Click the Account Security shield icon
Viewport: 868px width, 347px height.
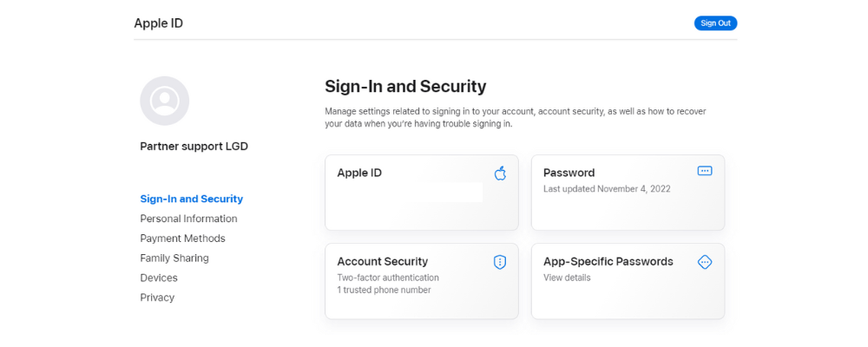[x=500, y=262]
